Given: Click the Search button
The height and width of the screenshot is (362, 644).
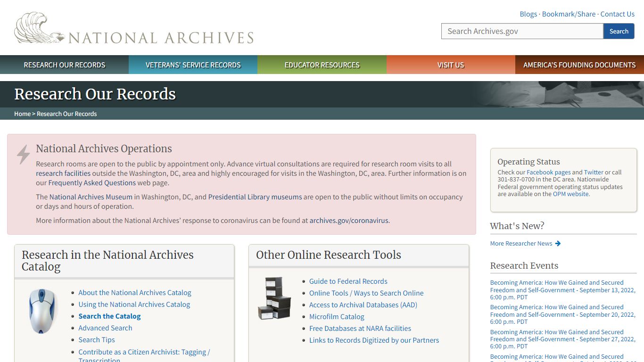Looking at the screenshot, I should point(619,31).
